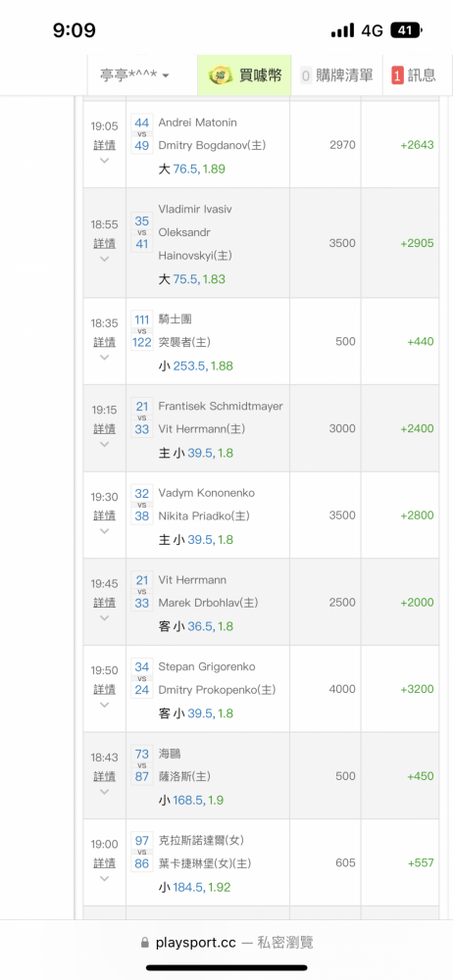Image resolution: width=453 pixels, height=980 pixels.
Task: Tap the 44 vs 49 score box
Action: pos(142,133)
